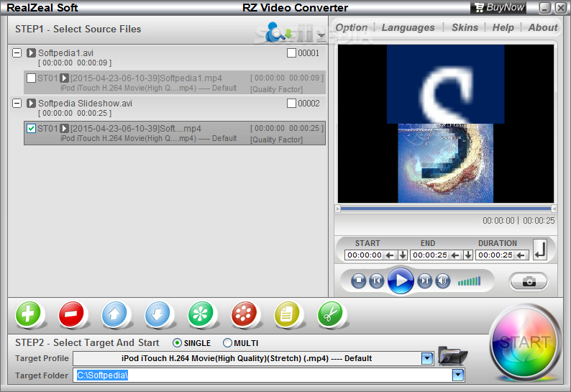Stop video playback

[359, 281]
